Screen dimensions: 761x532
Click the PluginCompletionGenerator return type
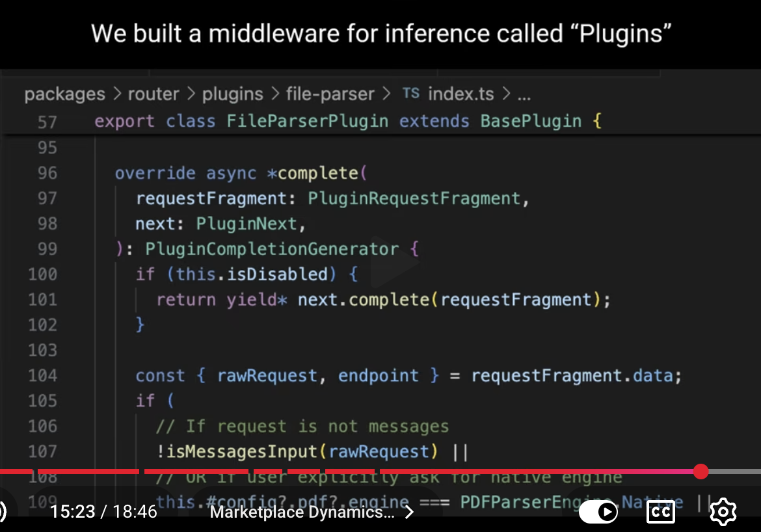pos(272,249)
